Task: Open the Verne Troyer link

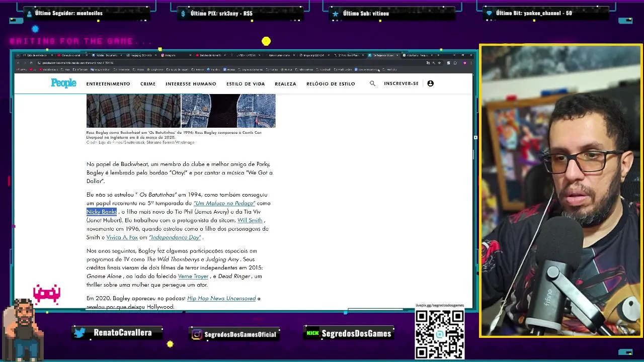Action: click(193, 276)
